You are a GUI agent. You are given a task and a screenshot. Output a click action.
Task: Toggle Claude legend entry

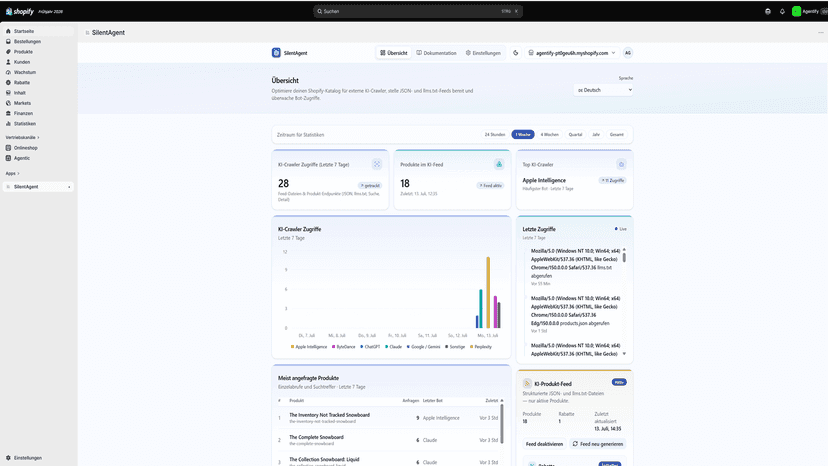pyautogui.click(x=393, y=347)
